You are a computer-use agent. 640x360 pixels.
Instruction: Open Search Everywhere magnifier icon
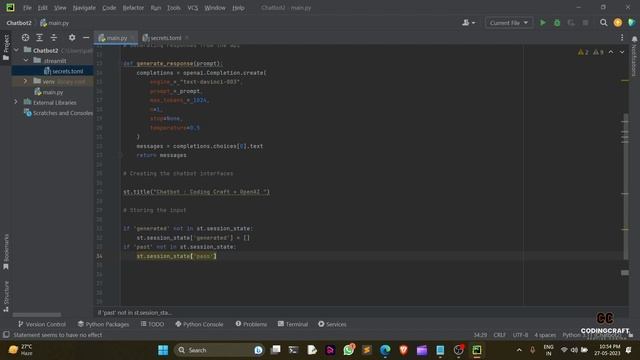click(603, 23)
